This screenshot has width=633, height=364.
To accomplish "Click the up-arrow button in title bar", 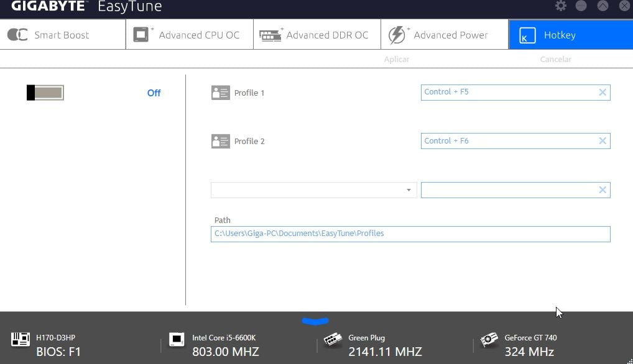I will tap(603, 6).
